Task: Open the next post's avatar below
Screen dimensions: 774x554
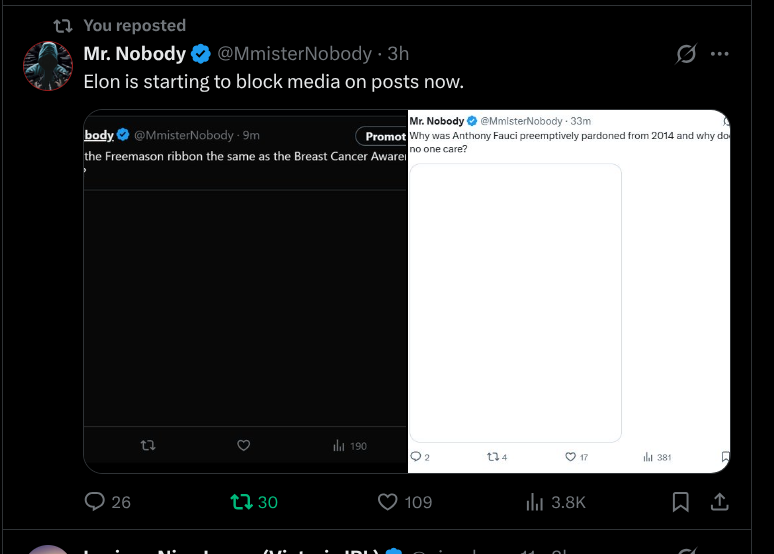Action: [x=47, y=549]
